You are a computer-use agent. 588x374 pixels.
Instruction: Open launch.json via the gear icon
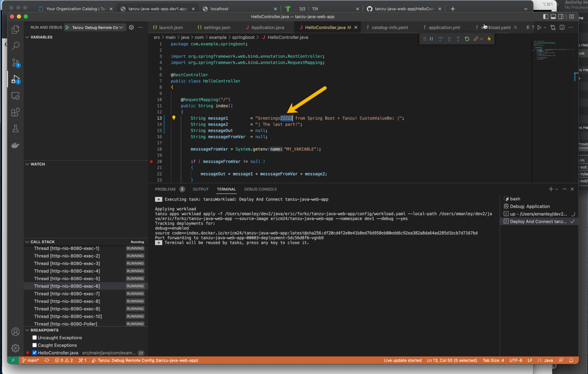click(x=131, y=27)
